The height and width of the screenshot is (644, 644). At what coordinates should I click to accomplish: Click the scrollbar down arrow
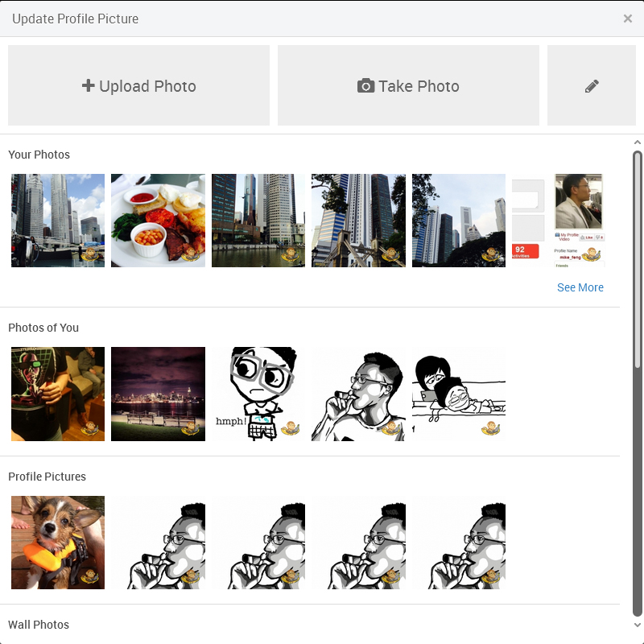(638, 625)
